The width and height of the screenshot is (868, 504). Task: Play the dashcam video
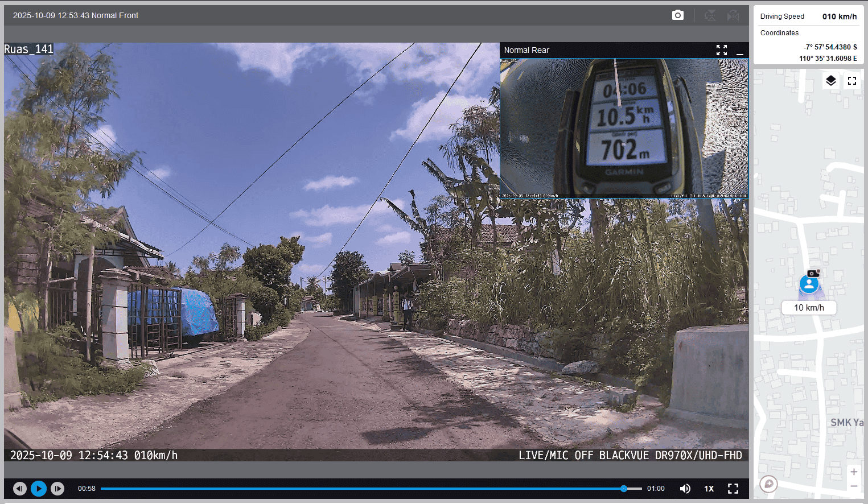tap(39, 489)
